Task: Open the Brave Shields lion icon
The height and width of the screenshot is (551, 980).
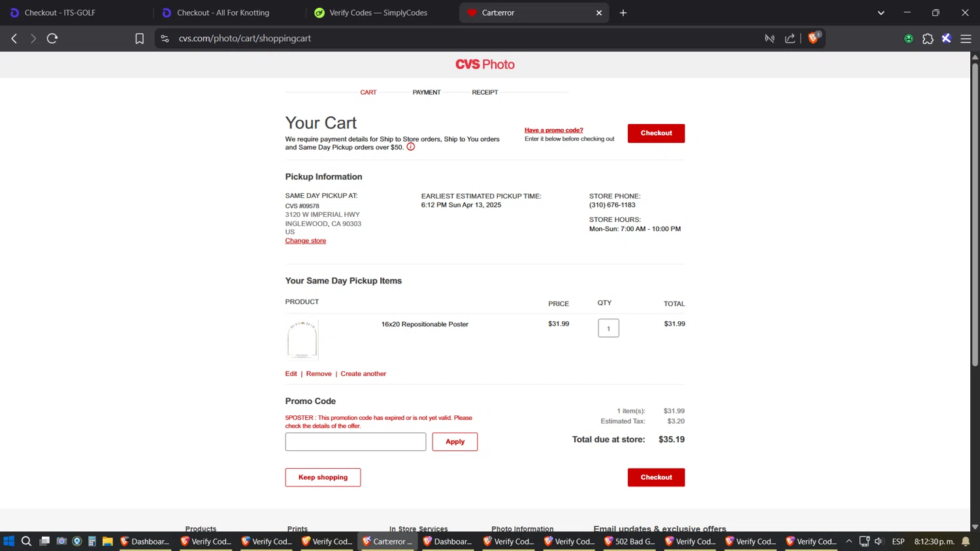Action: pyautogui.click(x=813, y=38)
